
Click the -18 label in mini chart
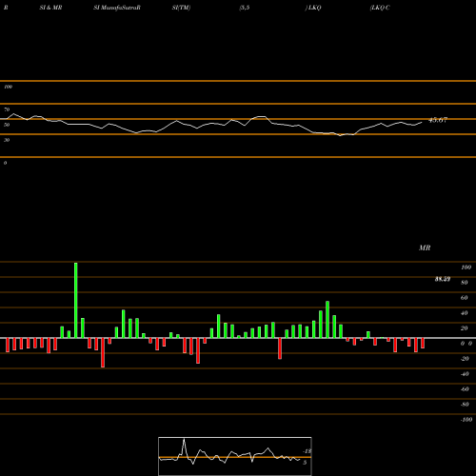[x=307, y=451]
